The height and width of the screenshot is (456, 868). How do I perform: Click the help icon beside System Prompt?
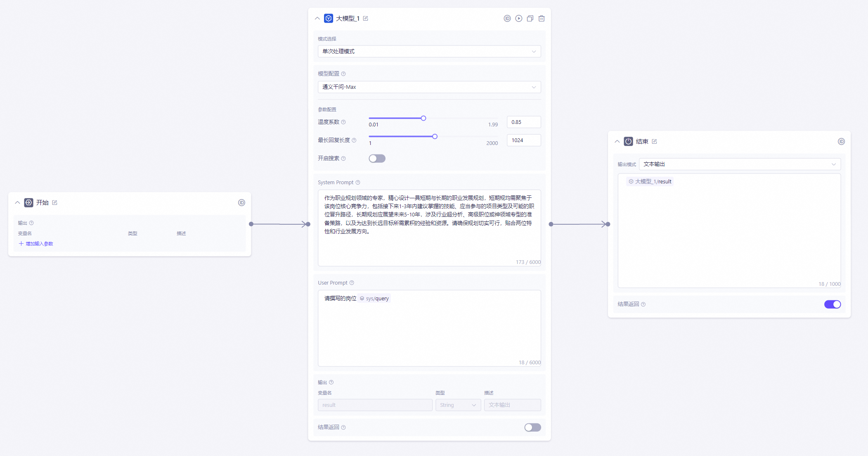tap(358, 183)
